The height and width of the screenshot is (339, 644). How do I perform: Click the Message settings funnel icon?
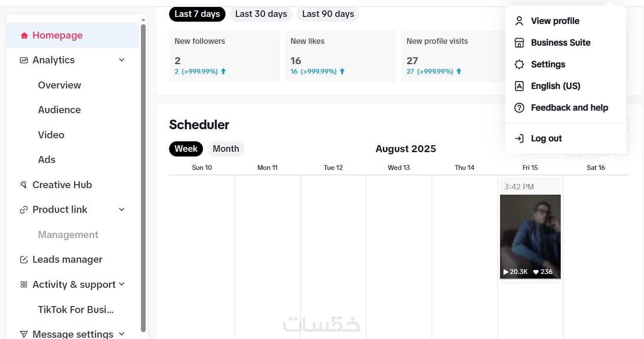24,334
